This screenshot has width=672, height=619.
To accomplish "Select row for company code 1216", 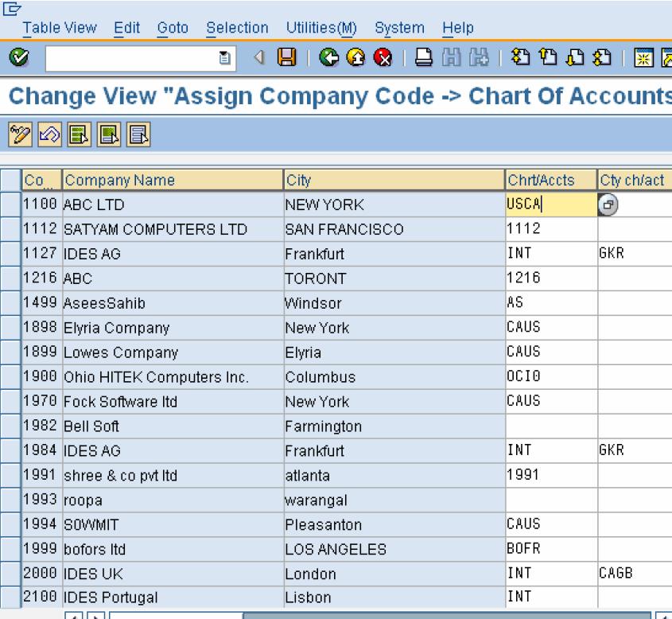I will pos(10,278).
